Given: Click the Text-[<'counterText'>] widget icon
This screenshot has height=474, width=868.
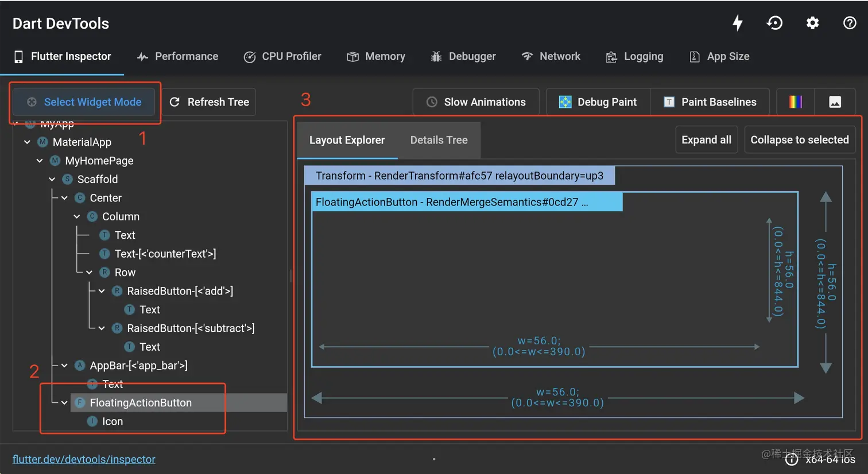Looking at the screenshot, I should click(104, 254).
